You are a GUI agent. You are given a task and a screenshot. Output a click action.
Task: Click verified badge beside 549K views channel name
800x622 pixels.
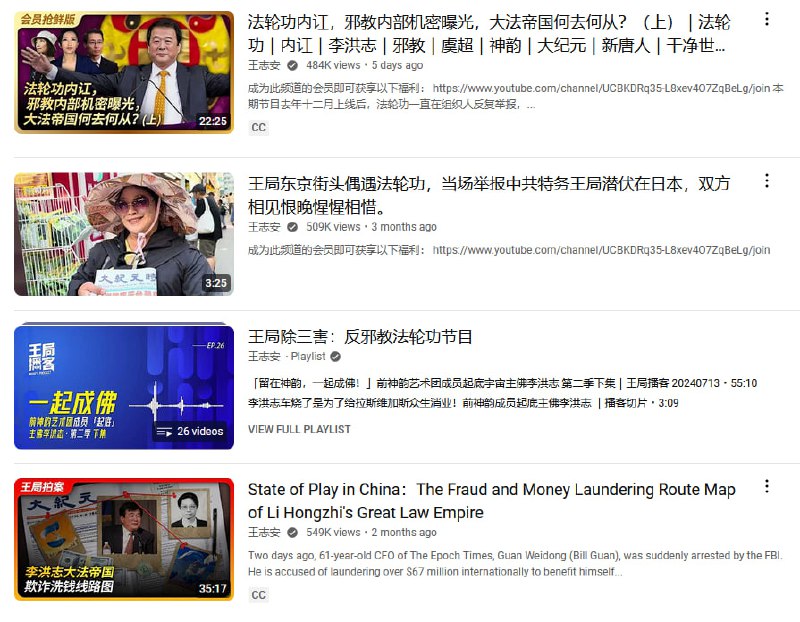(x=292, y=533)
